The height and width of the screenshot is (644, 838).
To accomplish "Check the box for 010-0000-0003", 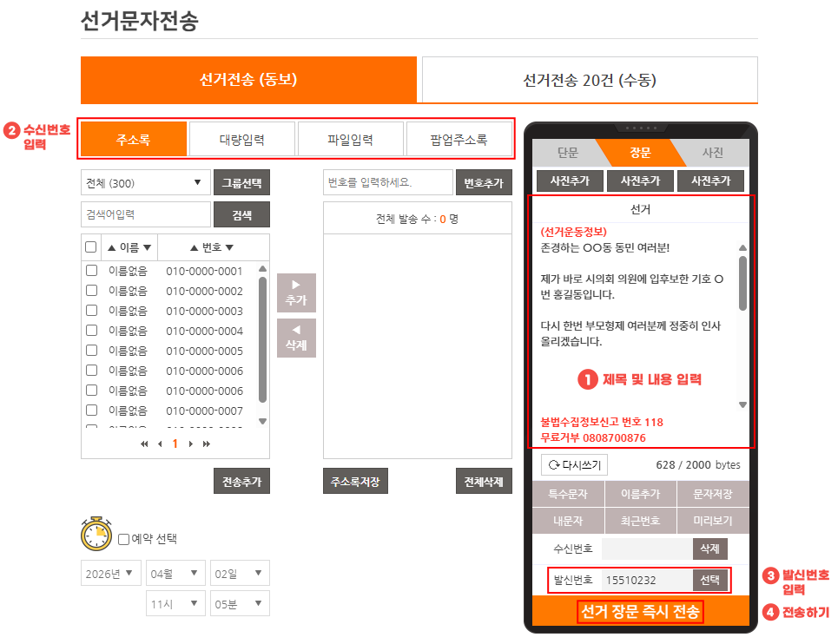I will pyautogui.click(x=91, y=311).
